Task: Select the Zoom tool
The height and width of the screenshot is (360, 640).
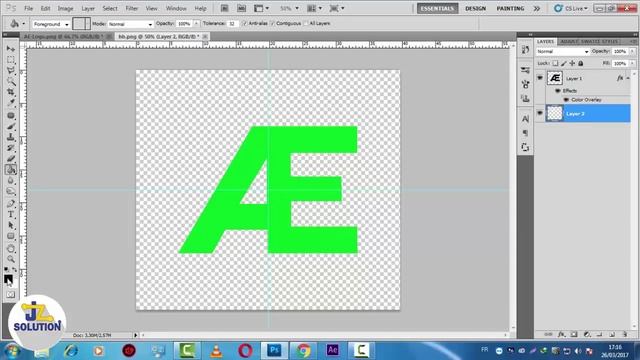Action: (11, 259)
